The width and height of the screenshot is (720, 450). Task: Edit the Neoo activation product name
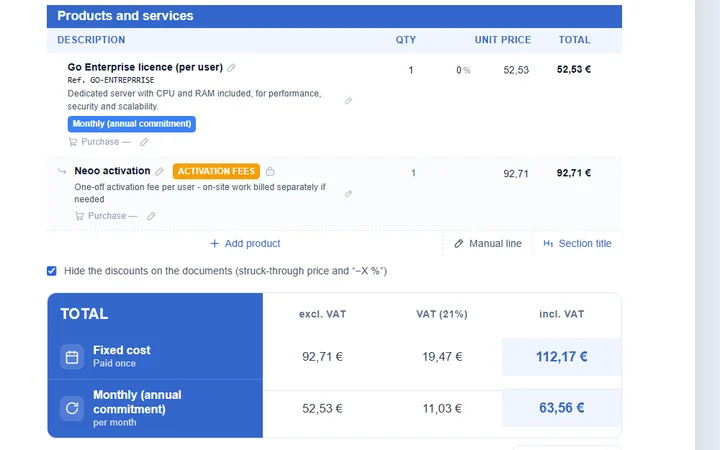pyautogui.click(x=159, y=172)
